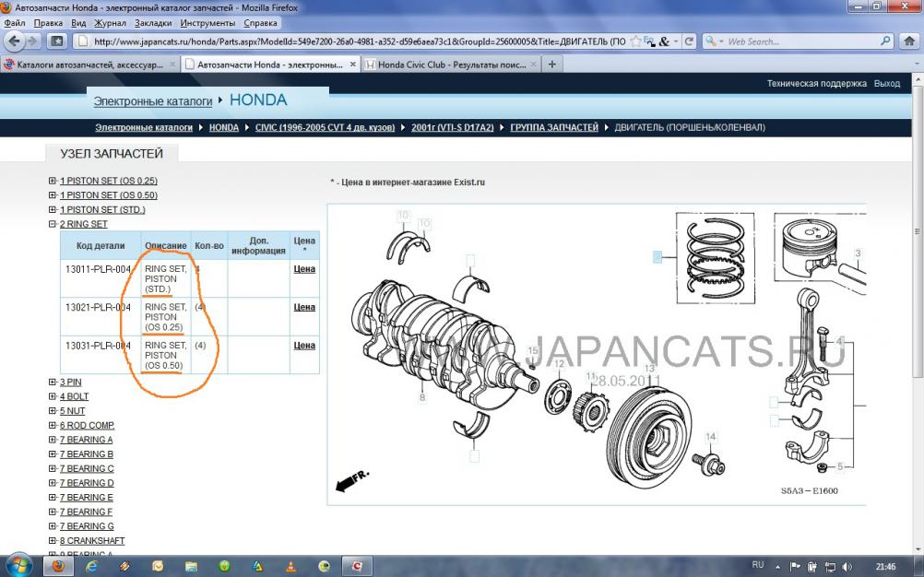The image size is (924, 577).
Task: Open the Вид menu
Action: [78, 23]
